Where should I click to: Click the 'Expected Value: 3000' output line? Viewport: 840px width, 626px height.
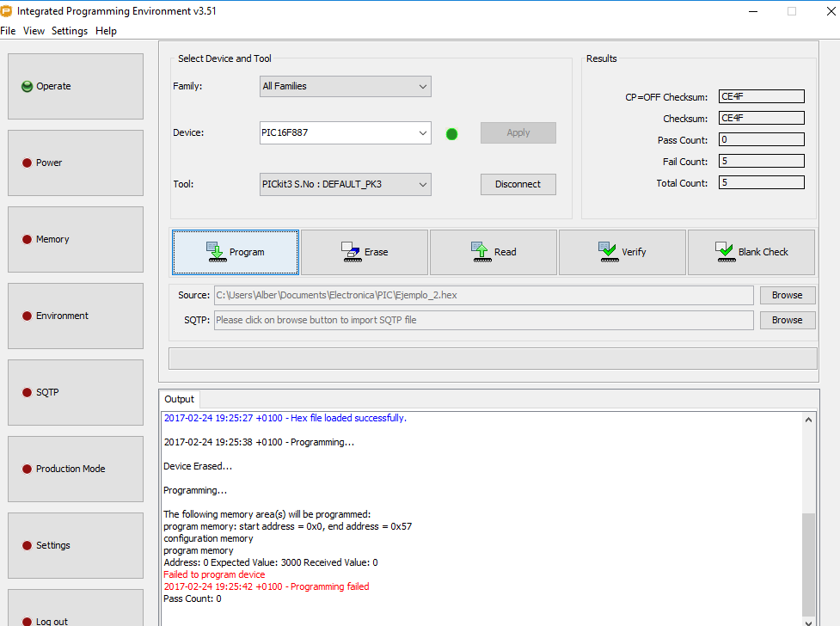pyautogui.click(x=271, y=562)
